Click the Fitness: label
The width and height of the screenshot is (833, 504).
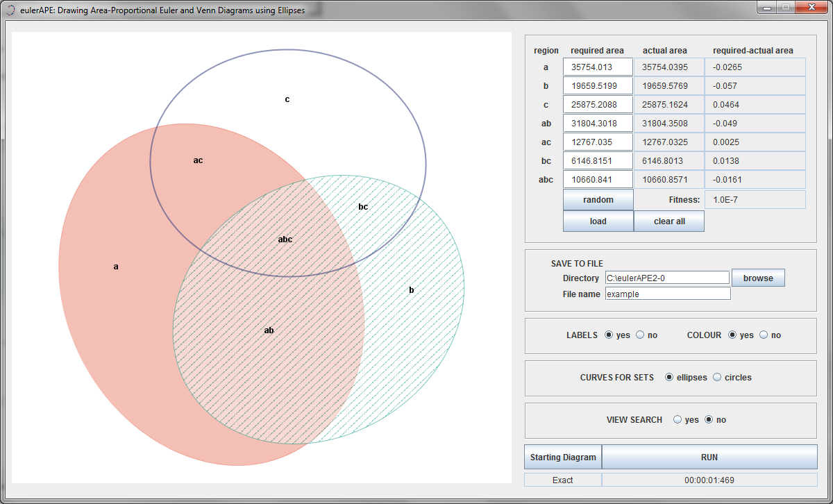pyautogui.click(x=684, y=200)
